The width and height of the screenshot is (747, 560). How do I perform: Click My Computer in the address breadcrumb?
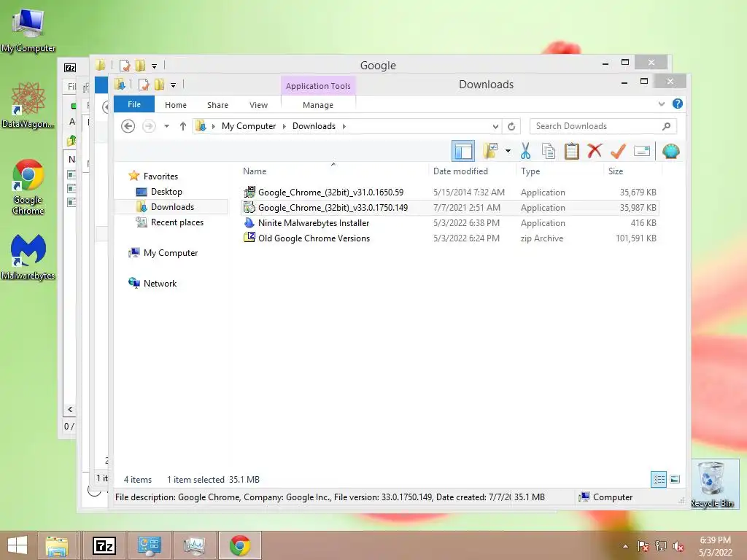pos(248,126)
